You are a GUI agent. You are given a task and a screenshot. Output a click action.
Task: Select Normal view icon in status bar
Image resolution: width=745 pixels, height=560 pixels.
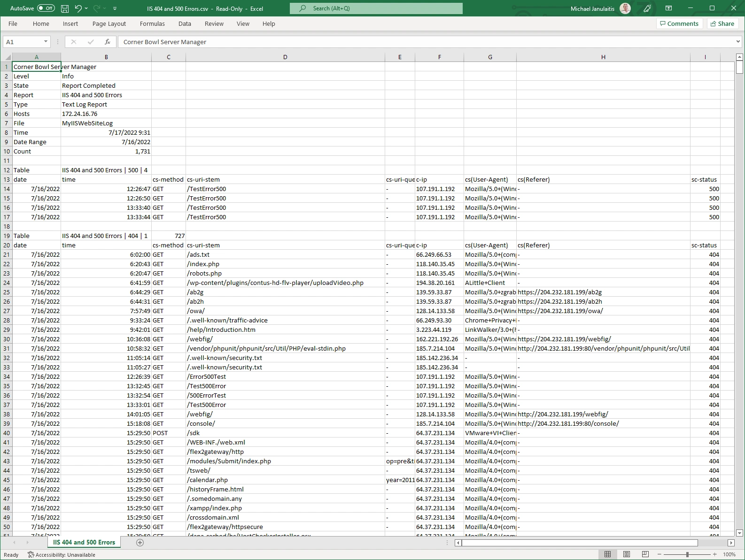(607, 554)
